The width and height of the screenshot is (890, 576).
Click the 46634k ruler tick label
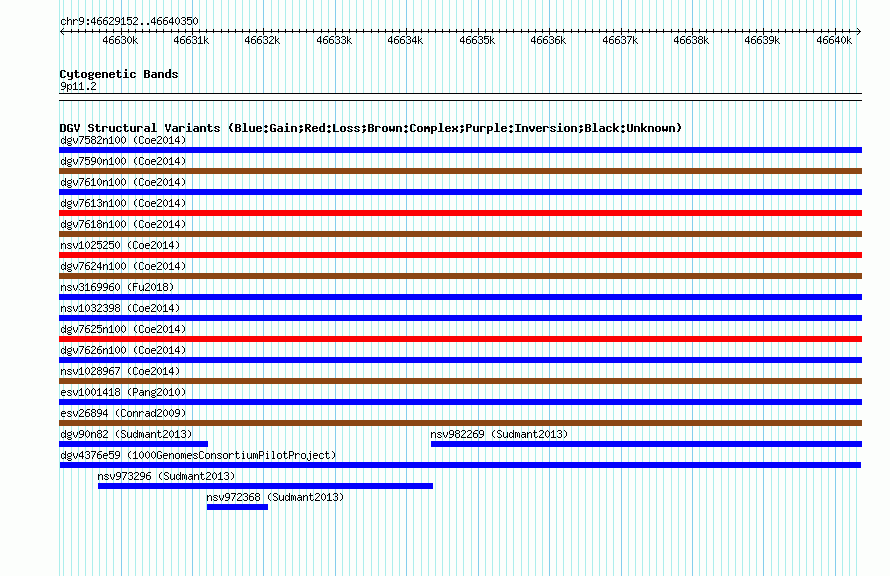click(405, 40)
